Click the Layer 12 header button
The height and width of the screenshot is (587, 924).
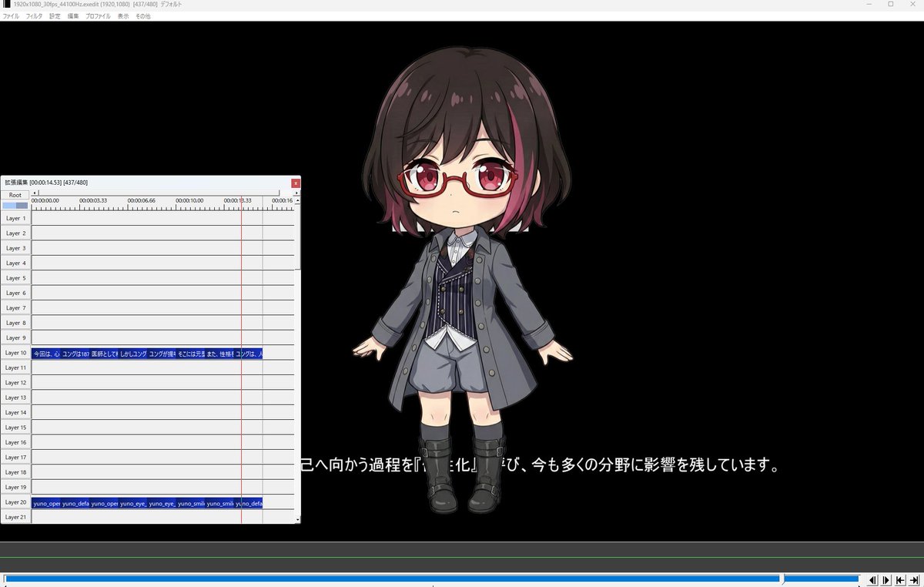[x=15, y=382]
